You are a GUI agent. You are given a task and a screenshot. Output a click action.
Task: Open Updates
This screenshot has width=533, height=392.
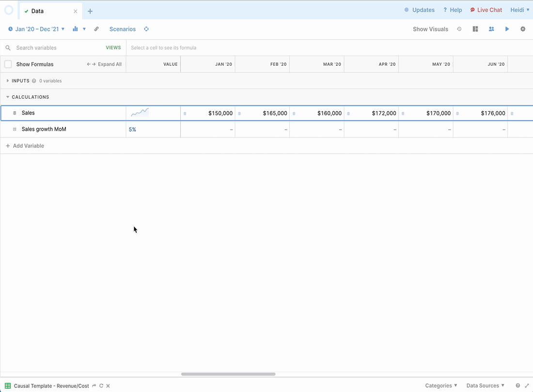pos(420,10)
